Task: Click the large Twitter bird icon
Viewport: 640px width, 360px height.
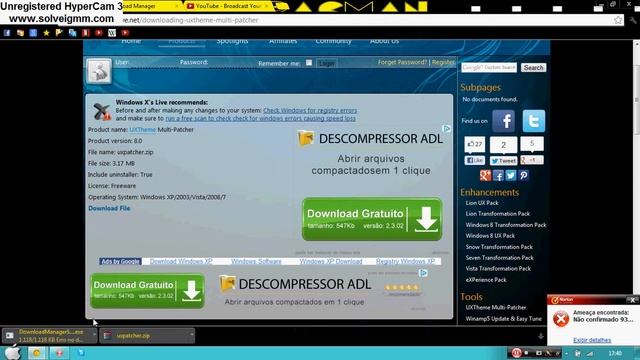Action: (533, 121)
